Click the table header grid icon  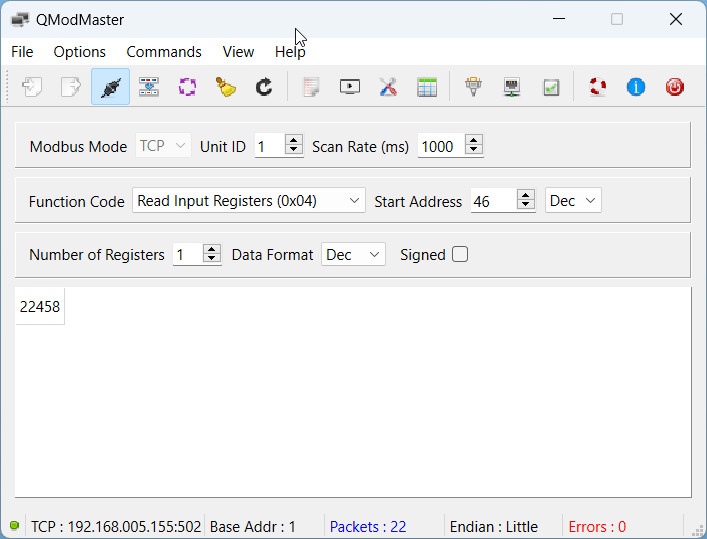pyautogui.click(x=427, y=87)
